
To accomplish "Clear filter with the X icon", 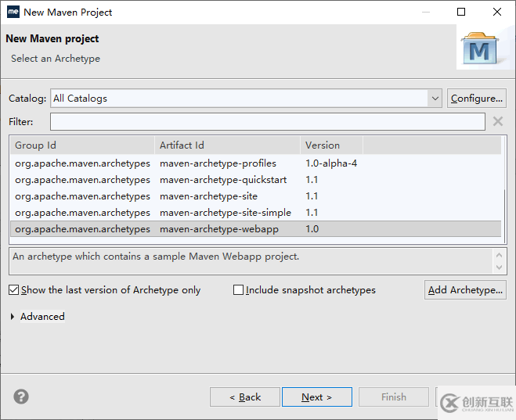I will tap(497, 121).
